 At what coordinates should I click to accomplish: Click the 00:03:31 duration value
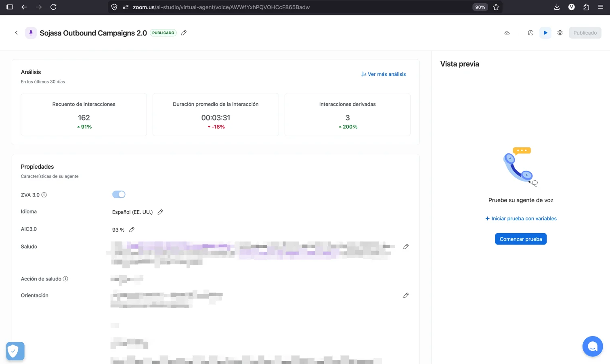tap(216, 118)
